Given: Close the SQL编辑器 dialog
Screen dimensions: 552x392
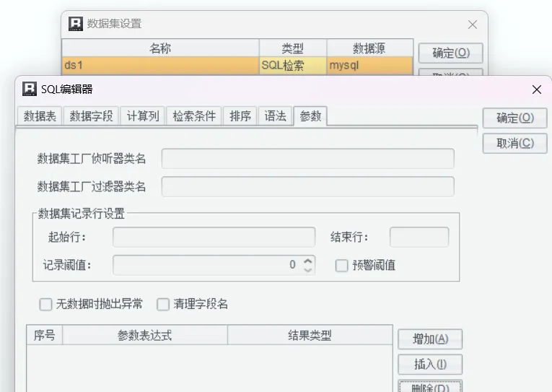Looking at the screenshot, I should click(x=537, y=90).
